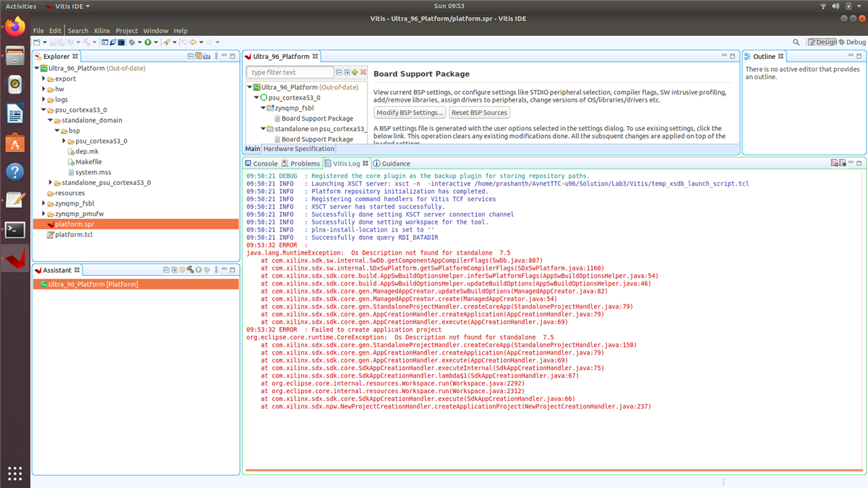Open dropdown arrow next to New icon
Image resolution: width=868 pixels, height=488 pixels.
point(45,42)
